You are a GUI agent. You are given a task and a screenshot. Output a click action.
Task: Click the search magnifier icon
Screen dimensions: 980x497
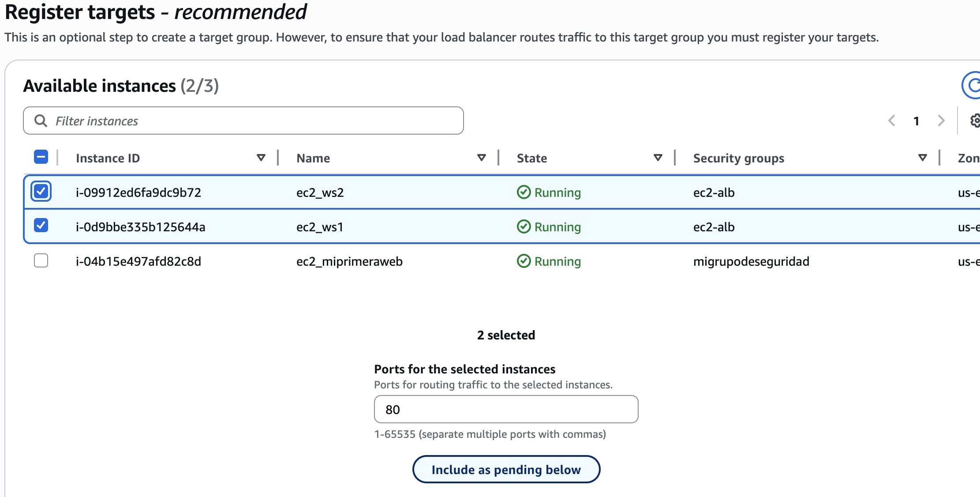41,120
